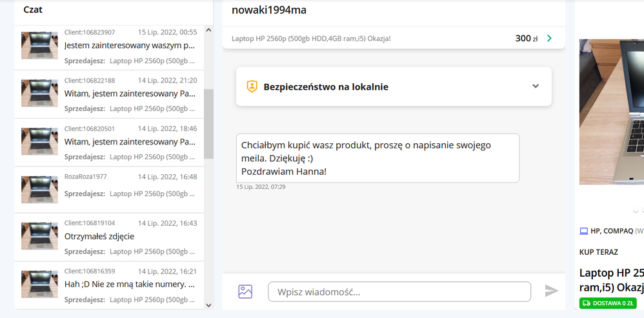This screenshot has height=318, width=644.
Task: Click the date 14 Lip. 2022, 21:20
Action: tap(167, 81)
